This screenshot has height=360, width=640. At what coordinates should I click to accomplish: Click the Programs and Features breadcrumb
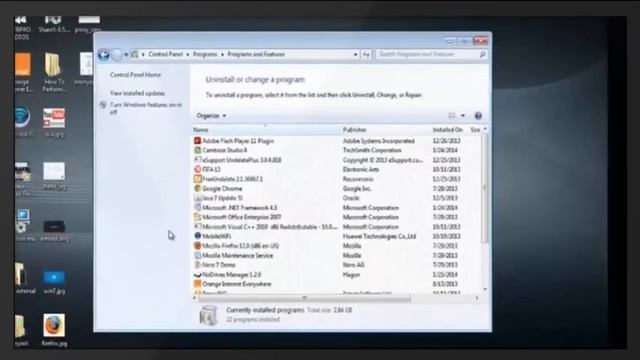click(x=256, y=54)
